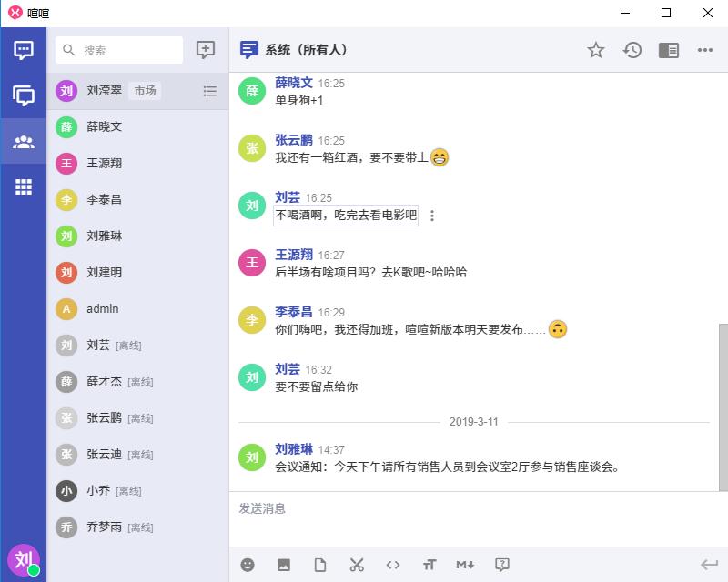728x582 pixels.
Task: Star the 系统 chat as favorite
Action: point(596,50)
